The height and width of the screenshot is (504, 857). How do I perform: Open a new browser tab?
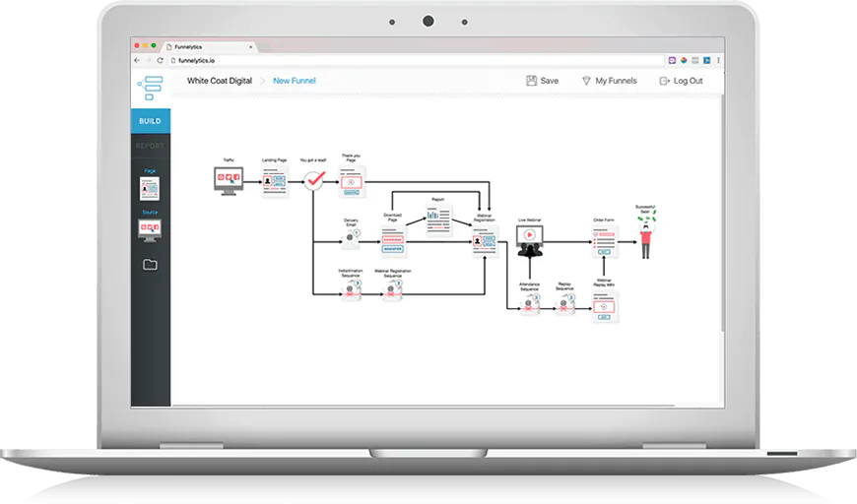pyautogui.click(x=265, y=47)
